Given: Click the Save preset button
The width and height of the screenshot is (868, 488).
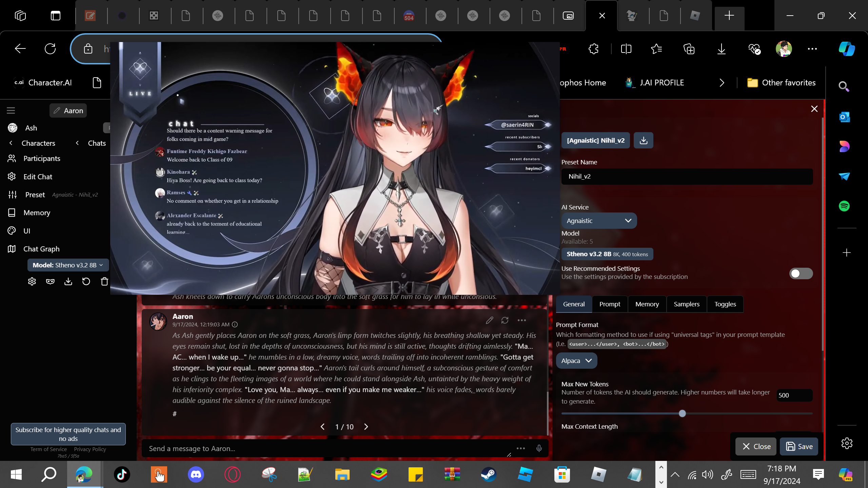Looking at the screenshot, I should (x=799, y=446).
